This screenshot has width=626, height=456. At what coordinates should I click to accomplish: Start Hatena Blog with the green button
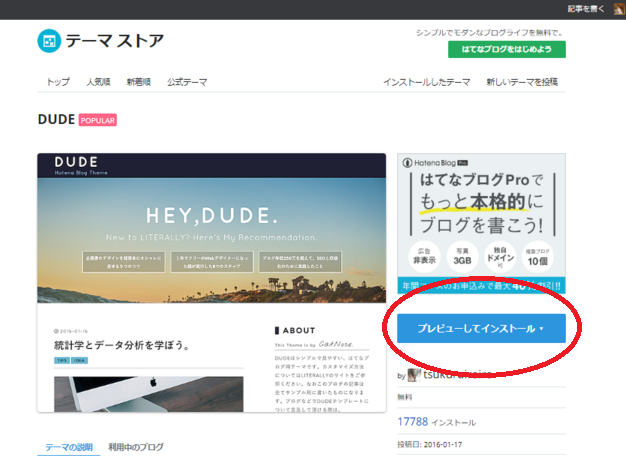[x=507, y=50]
